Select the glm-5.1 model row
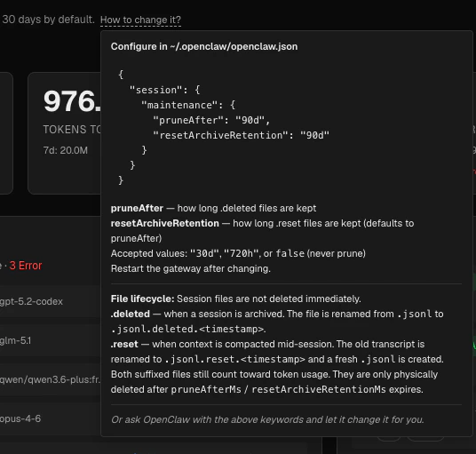Image resolution: width=476 pixels, height=454 pixels. click(50, 340)
